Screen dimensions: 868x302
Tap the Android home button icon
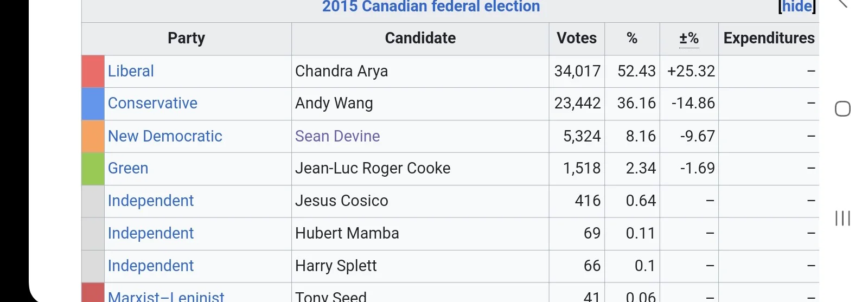[843, 109]
